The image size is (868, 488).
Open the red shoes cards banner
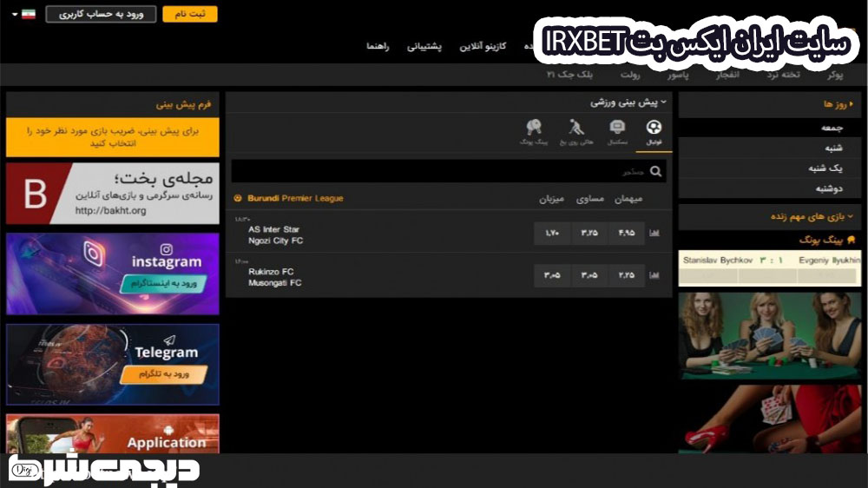pos(770,419)
